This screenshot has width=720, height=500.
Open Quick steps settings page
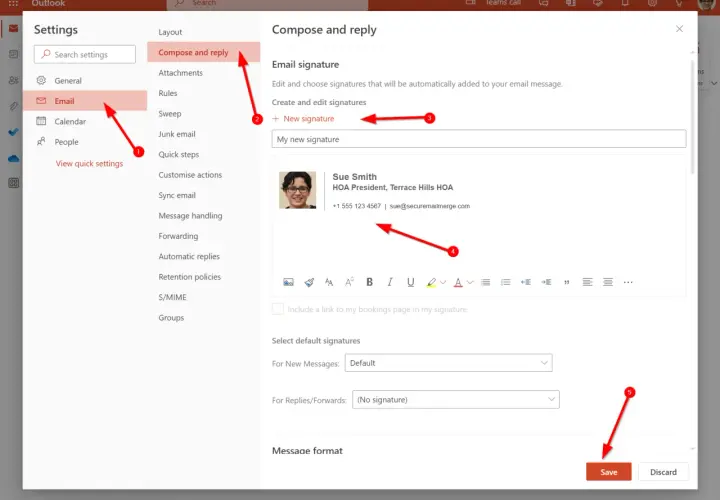coord(203,154)
